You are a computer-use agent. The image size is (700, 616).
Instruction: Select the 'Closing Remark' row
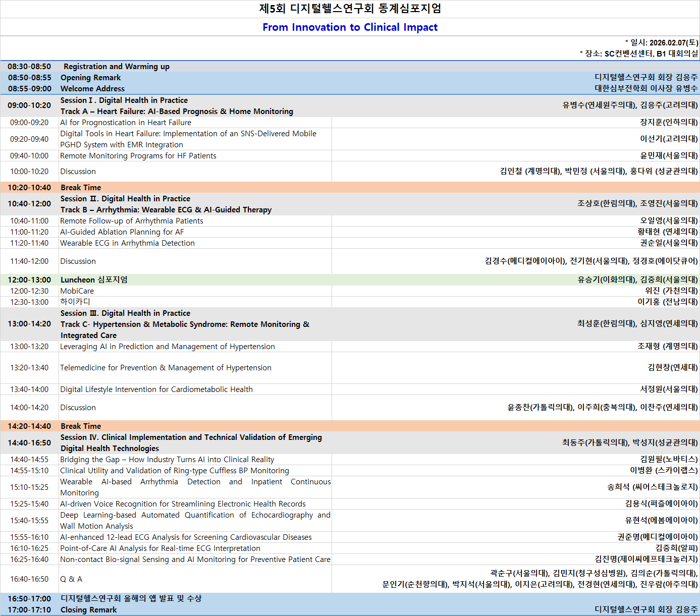(x=88, y=610)
